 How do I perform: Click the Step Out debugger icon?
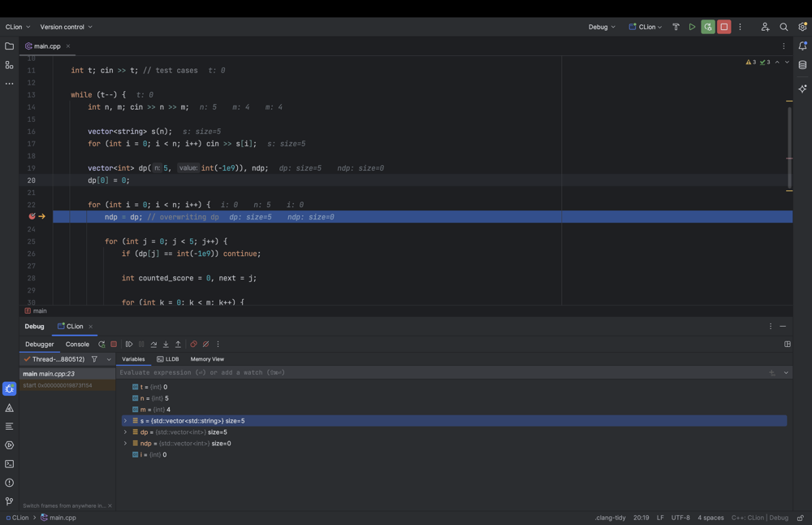(x=178, y=345)
